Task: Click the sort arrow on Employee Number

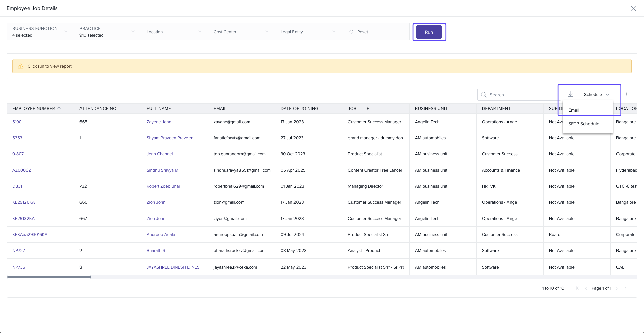Action: coord(59,108)
